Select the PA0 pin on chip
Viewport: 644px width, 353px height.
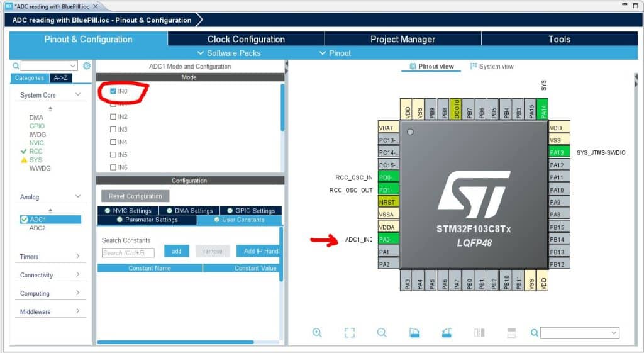pos(388,239)
